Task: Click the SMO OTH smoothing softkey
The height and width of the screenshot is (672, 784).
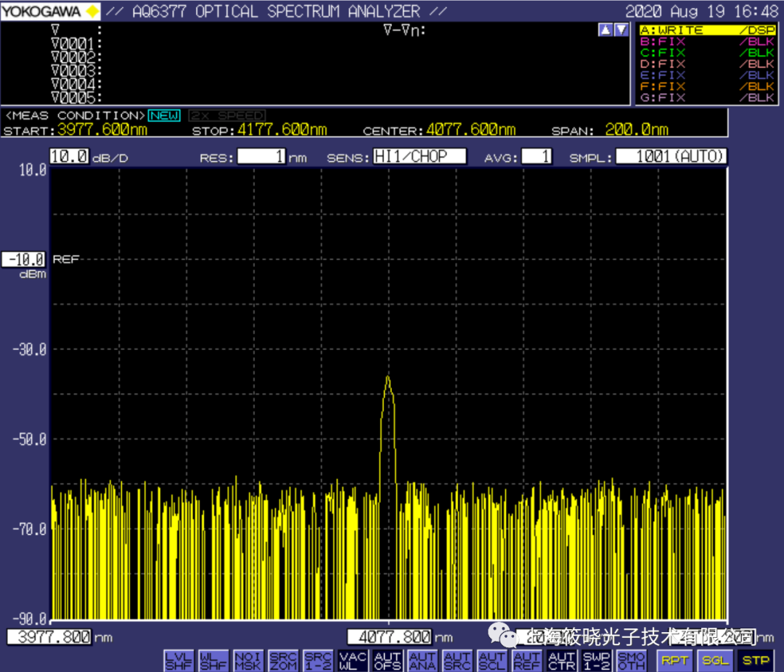Action: 632,660
